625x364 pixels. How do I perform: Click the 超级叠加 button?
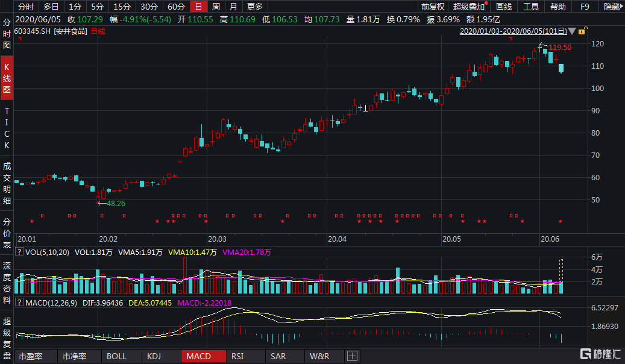469,7
